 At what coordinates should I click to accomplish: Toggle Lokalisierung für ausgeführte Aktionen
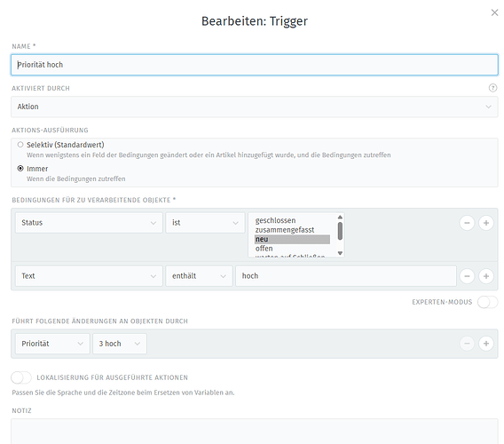pyautogui.click(x=21, y=377)
